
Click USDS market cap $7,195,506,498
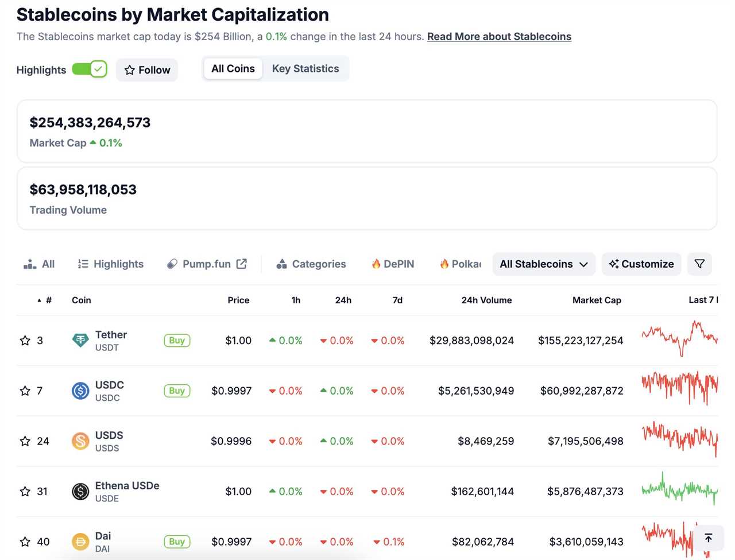point(586,441)
